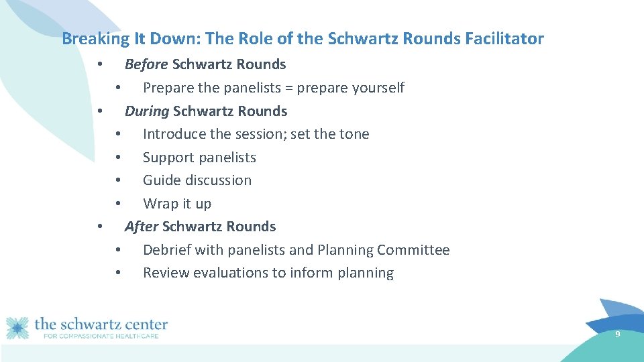Click the 'Guide discussion' bullet text
Screen dimensions: 644x362
(197, 180)
